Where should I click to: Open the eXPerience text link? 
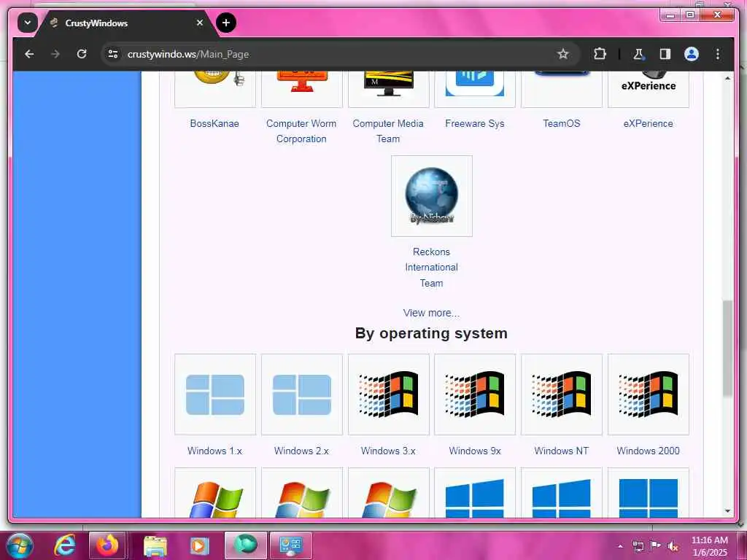[649, 123]
